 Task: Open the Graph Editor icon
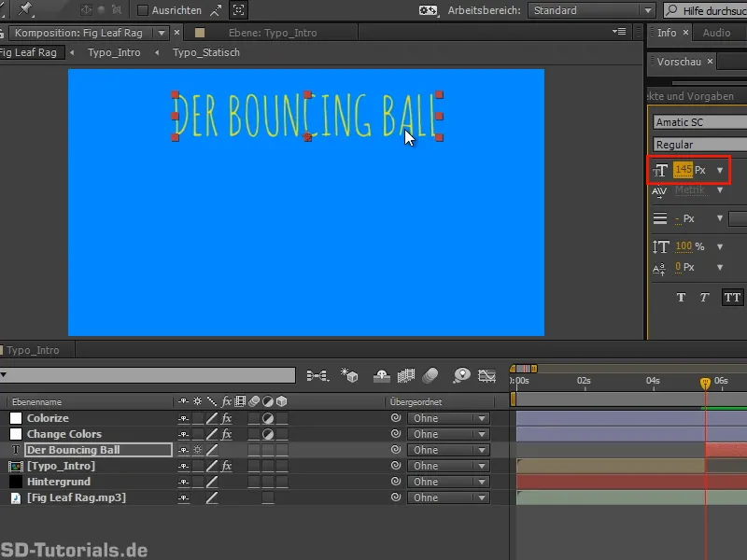(x=486, y=376)
